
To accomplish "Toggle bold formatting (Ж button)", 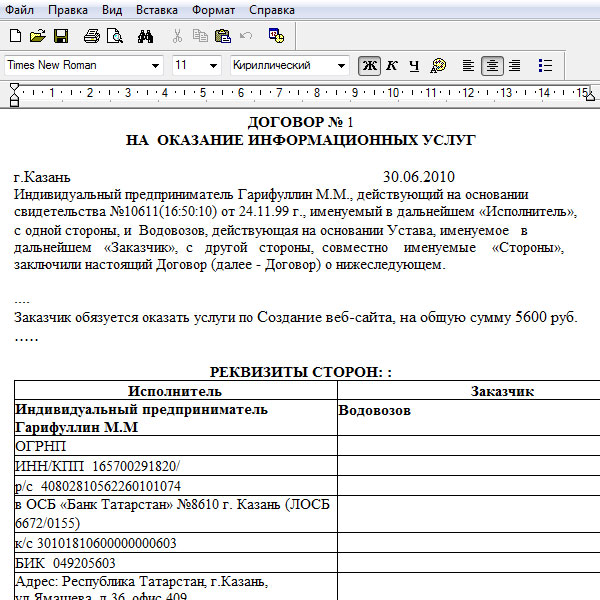I will pos(369,66).
